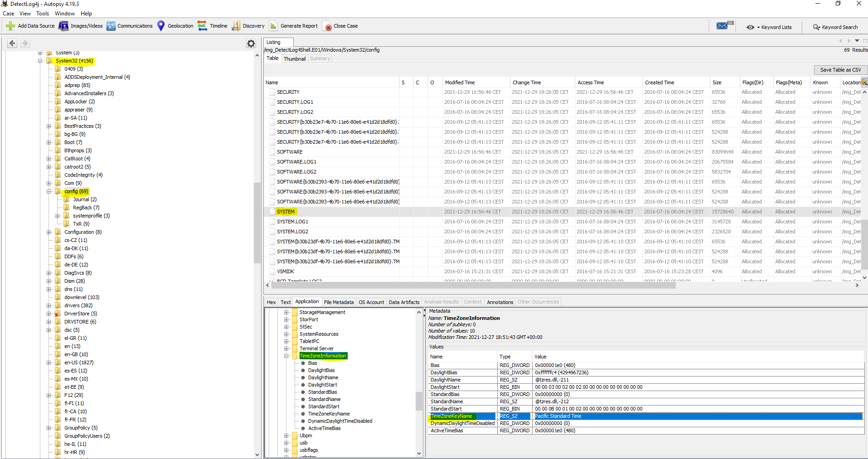Image resolution: width=868 pixels, height=459 pixels.
Task: Click the Add Data Source plus icon
Action: pos(10,26)
